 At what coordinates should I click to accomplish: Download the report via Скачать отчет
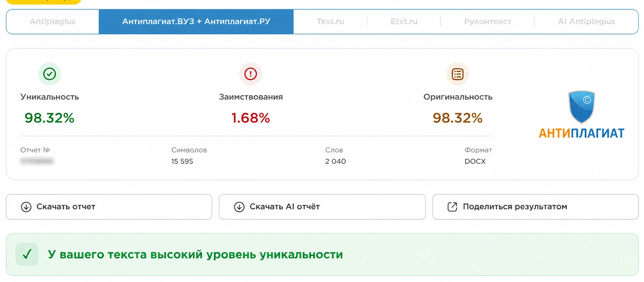click(x=109, y=207)
